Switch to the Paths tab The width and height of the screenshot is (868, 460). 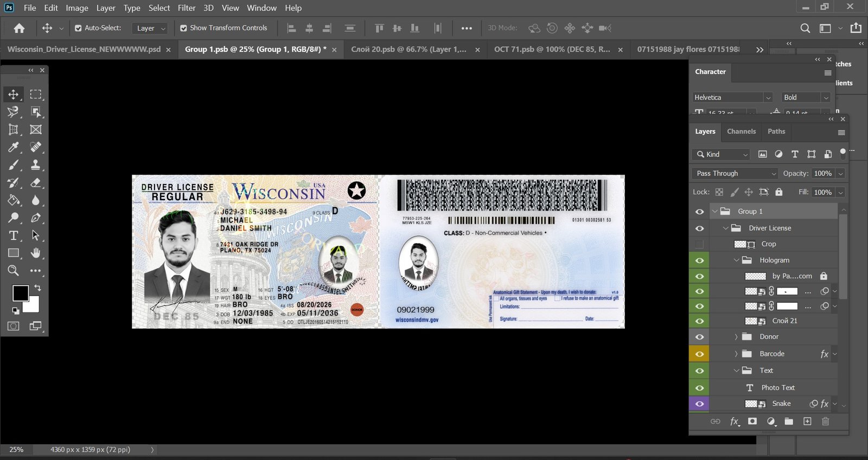[x=776, y=131]
